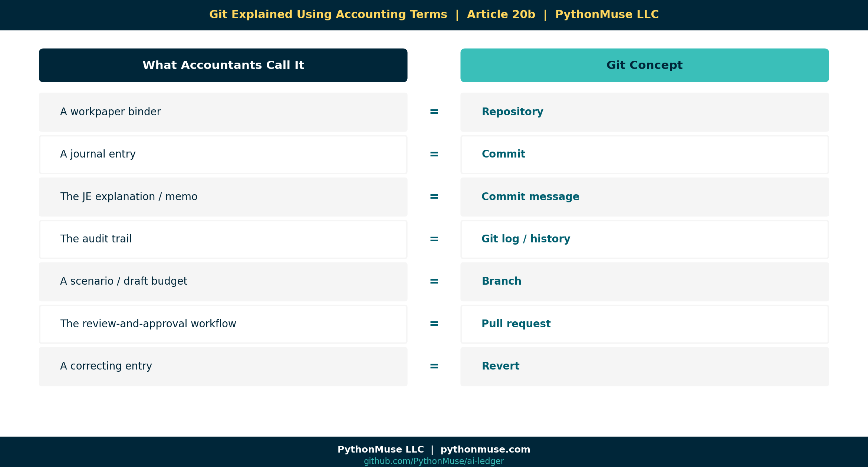Select 'The review-and-approval workflow' box
The height and width of the screenshot is (467, 868).
point(223,324)
